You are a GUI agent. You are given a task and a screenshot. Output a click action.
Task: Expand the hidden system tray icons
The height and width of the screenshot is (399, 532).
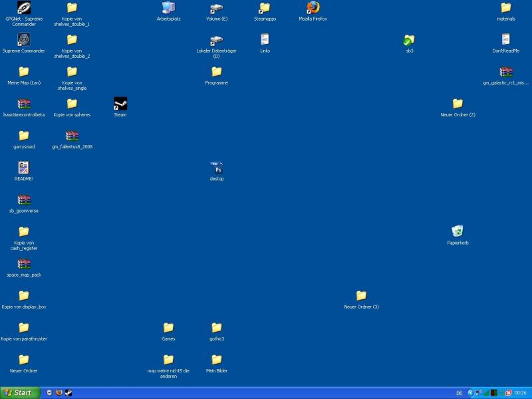(470, 393)
